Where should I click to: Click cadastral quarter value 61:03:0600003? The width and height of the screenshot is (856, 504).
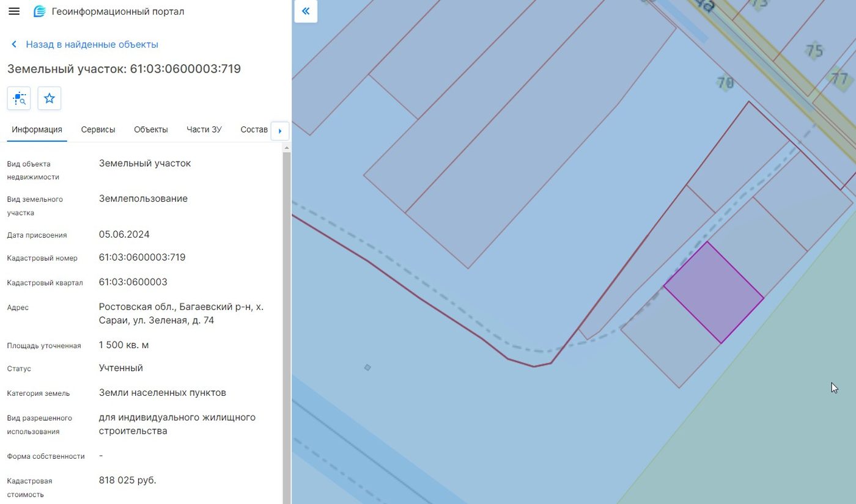coord(133,282)
